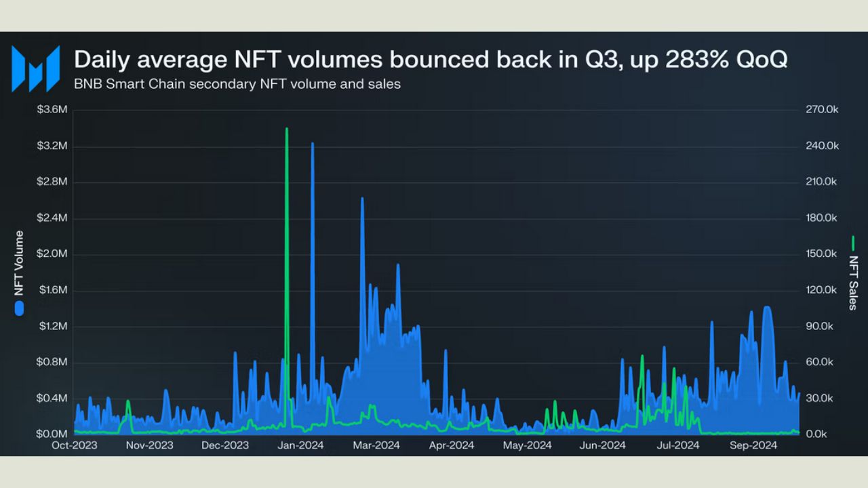Screen dimensions: 868x488
Task: Click the "NFT Sales" axis label
Action: (x=854, y=283)
